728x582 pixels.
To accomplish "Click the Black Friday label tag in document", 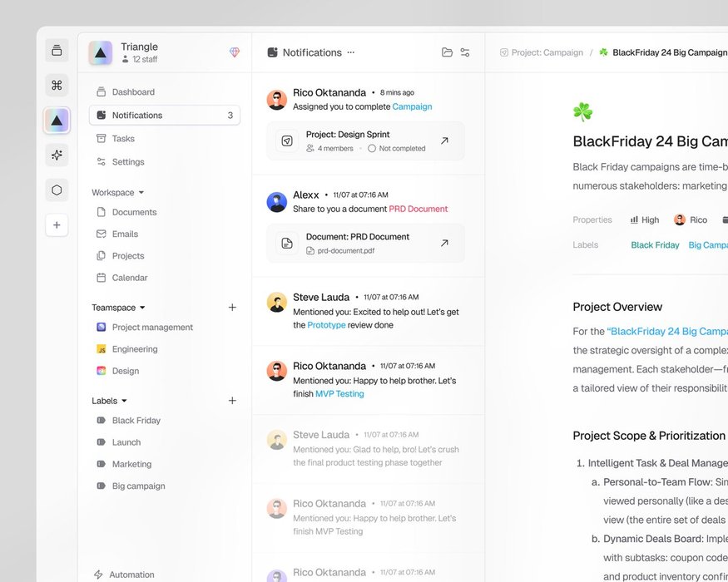I will coord(655,245).
